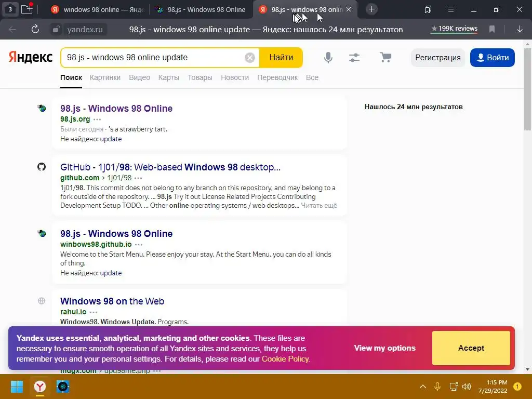532x399 pixels.
Task: Click the GitHub octocat favicon
Action: [x=42, y=167]
